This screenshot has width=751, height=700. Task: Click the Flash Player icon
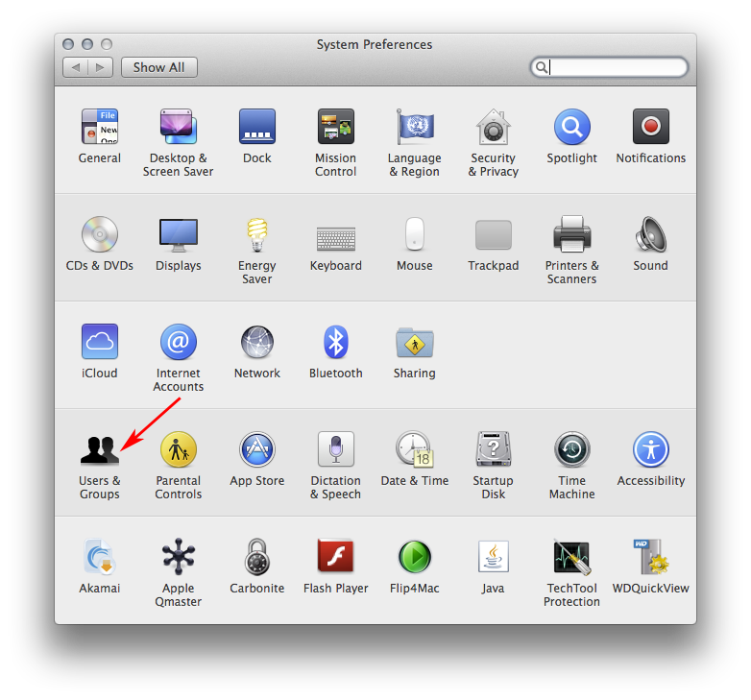(x=335, y=557)
